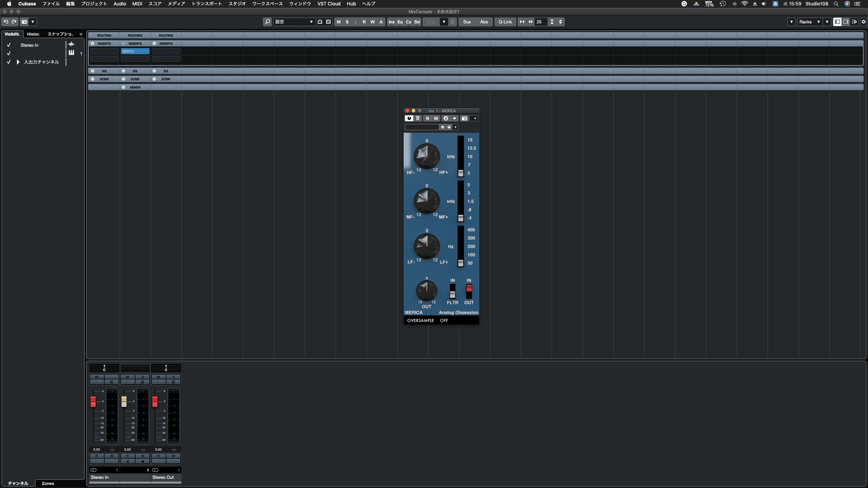The image size is (868, 488).
Task: Toggle visibility check for Stereo In
Action: pyautogui.click(x=8, y=45)
